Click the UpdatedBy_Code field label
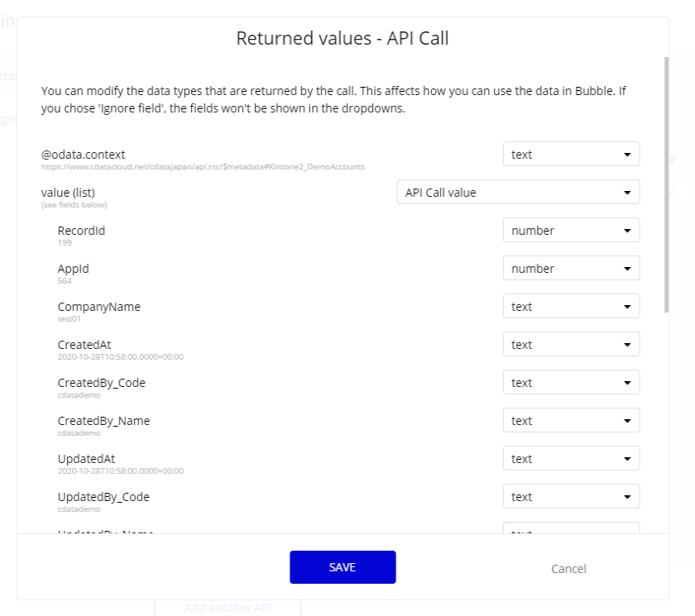Viewport: 695px width, 616px height. tap(103, 497)
